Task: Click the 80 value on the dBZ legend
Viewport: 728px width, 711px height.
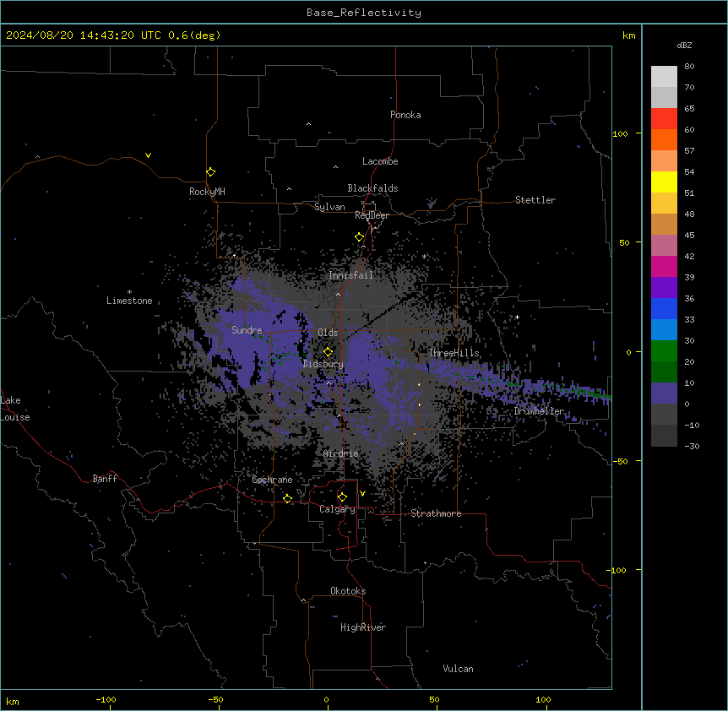Action: (689, 67)
